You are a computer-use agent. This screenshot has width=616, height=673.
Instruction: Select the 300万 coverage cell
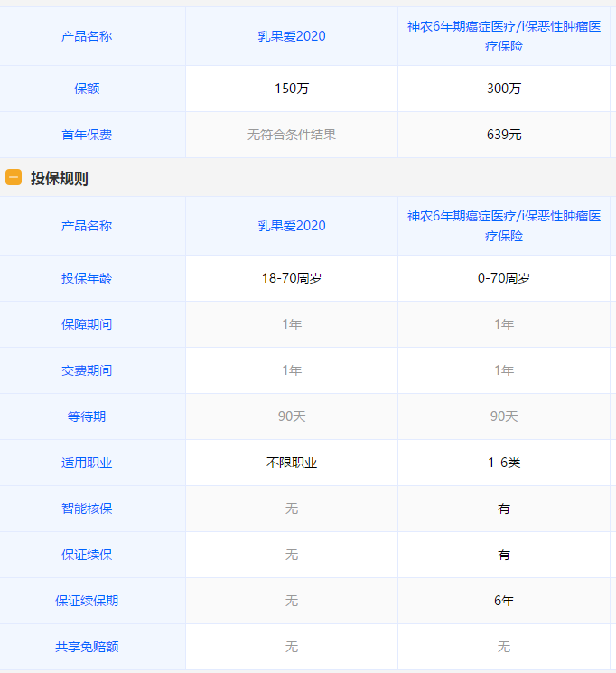tap(504, 89)
